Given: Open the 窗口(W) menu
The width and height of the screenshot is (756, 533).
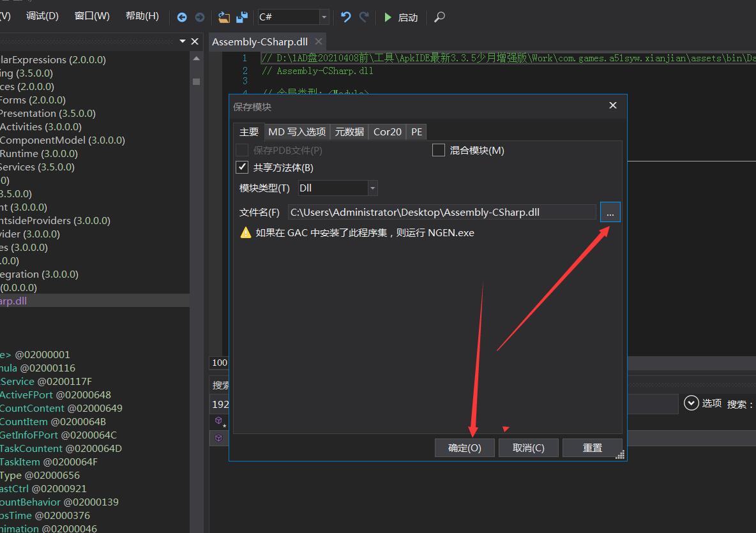Looking at the screenshot, I should point(92,16).
